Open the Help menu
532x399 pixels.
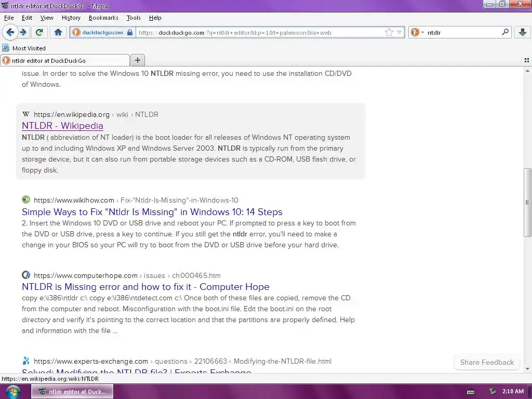[x=155, y=18]
